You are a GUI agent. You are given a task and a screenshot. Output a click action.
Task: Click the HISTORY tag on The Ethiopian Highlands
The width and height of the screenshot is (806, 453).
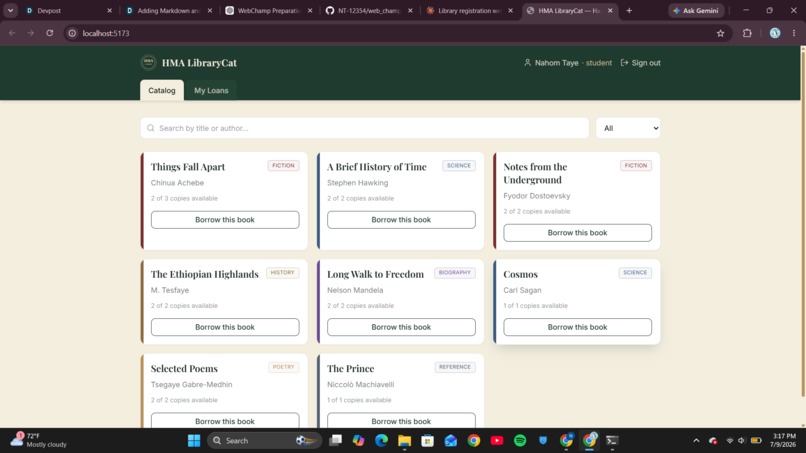click(x=282, y=273)
